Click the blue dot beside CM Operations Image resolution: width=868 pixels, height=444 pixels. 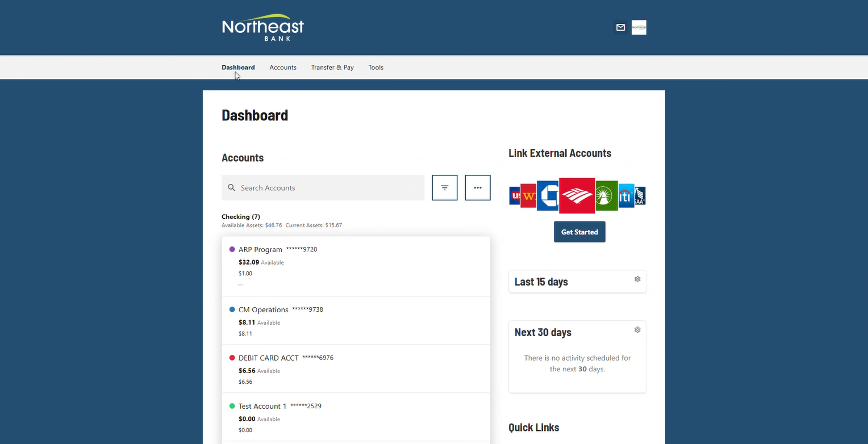(232, 309)
